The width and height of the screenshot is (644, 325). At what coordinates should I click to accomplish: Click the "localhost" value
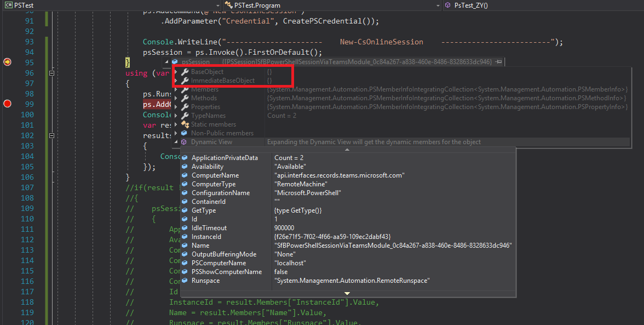290,263
